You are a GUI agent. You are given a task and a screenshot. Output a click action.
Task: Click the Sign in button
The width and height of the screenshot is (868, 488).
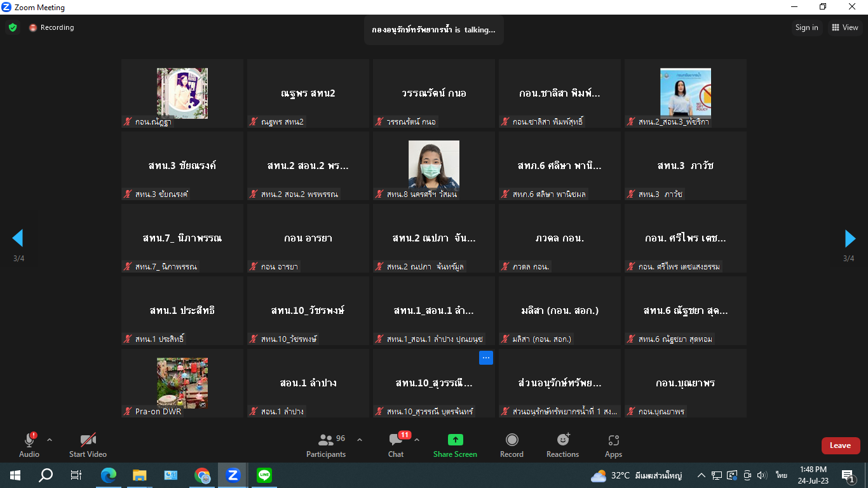coord(806,27)
